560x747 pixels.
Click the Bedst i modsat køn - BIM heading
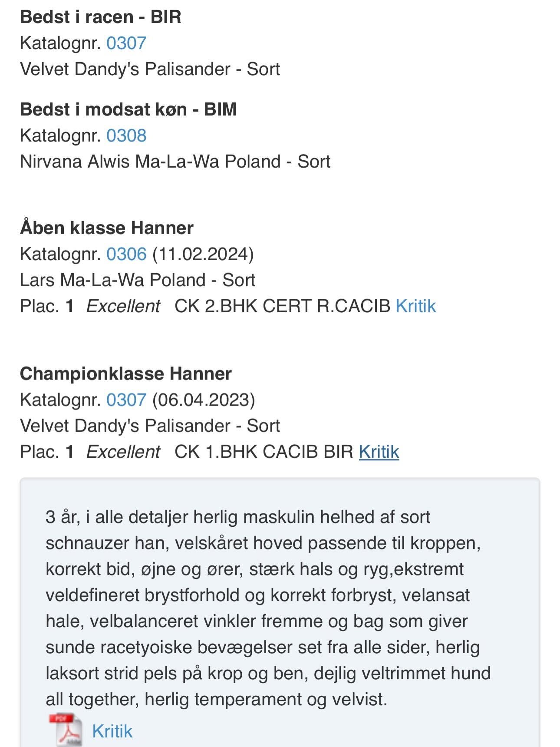tap(128, 109)
